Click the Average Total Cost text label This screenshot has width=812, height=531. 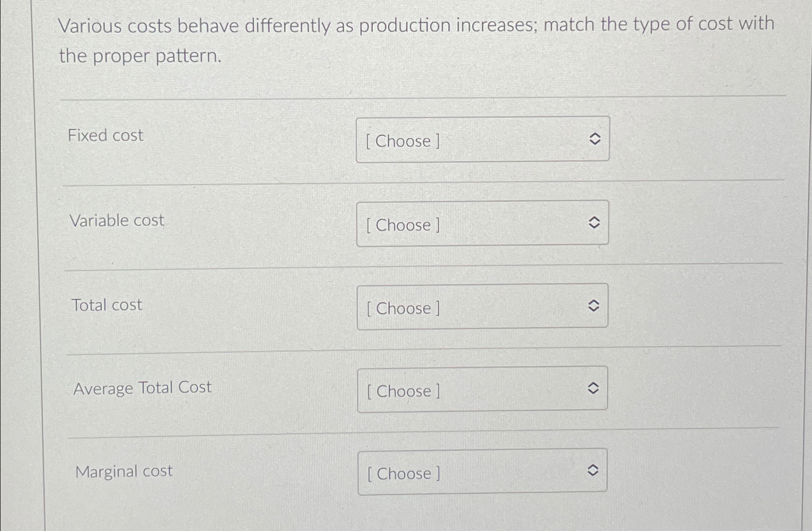(x=143, y=388)
